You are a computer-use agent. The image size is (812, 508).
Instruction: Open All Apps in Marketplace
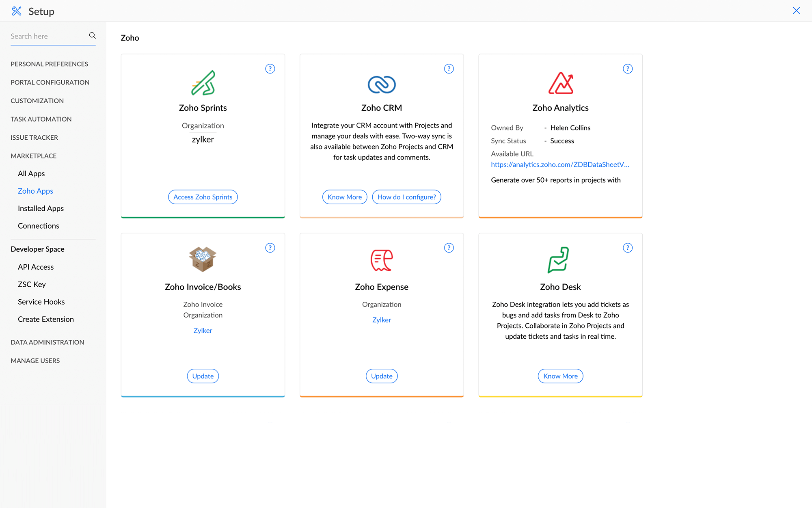31,173
